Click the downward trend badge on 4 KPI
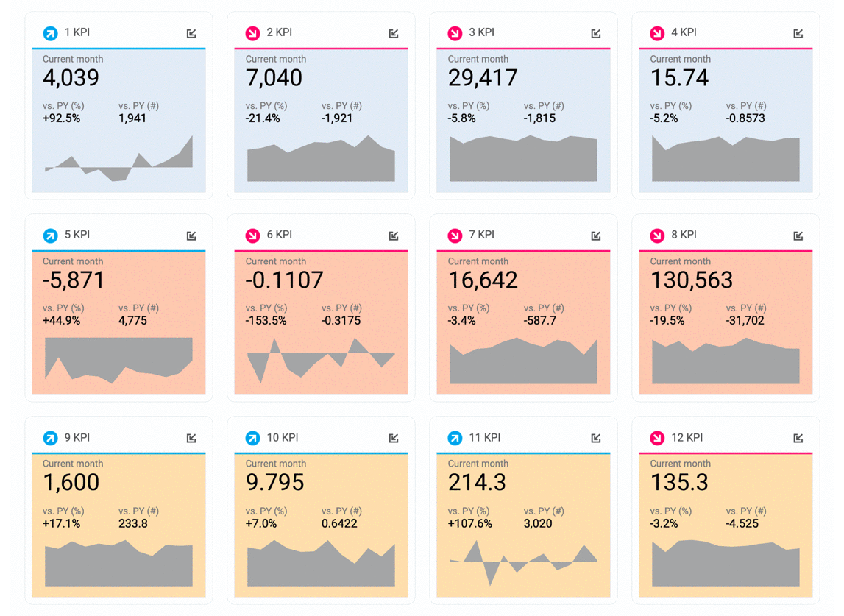Image resolution: width=844 pixels, height=616 pixels. pos(657,32)
